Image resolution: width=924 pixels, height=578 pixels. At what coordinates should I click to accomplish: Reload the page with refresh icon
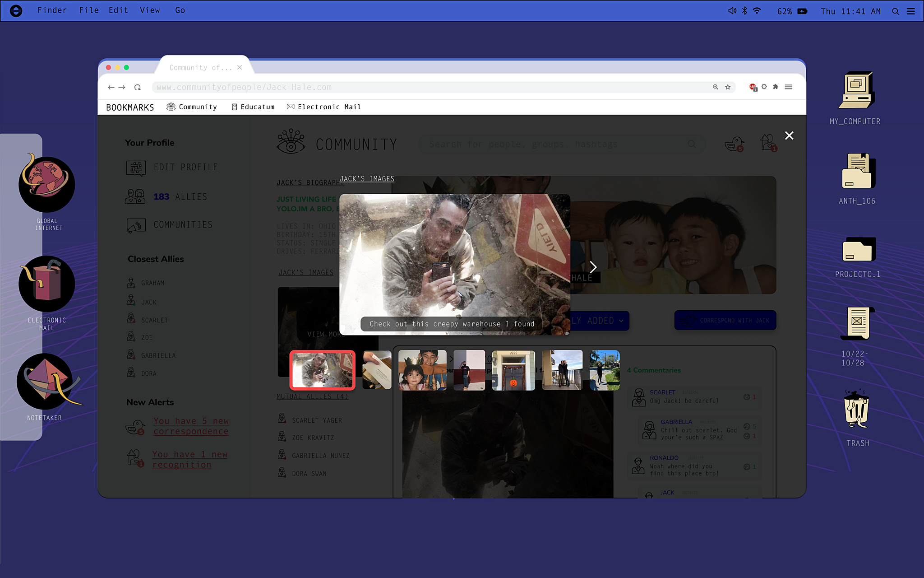point(138,87)
